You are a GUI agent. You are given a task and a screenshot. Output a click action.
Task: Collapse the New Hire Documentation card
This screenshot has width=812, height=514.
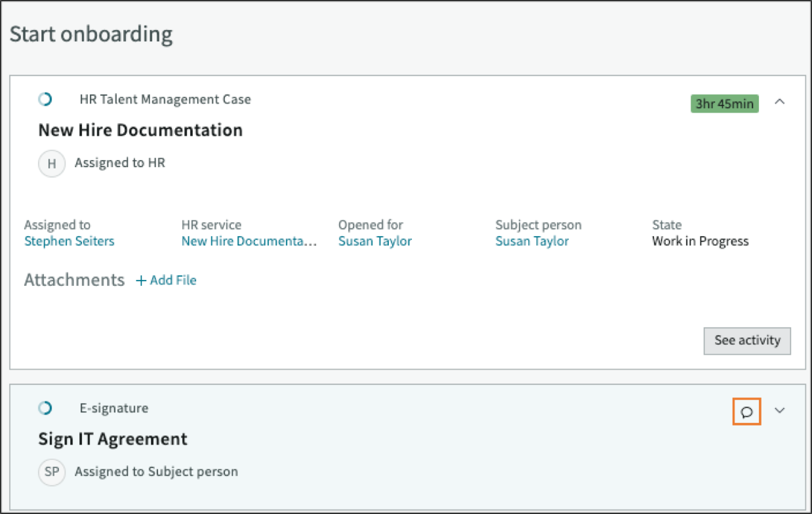click(779, 102)
